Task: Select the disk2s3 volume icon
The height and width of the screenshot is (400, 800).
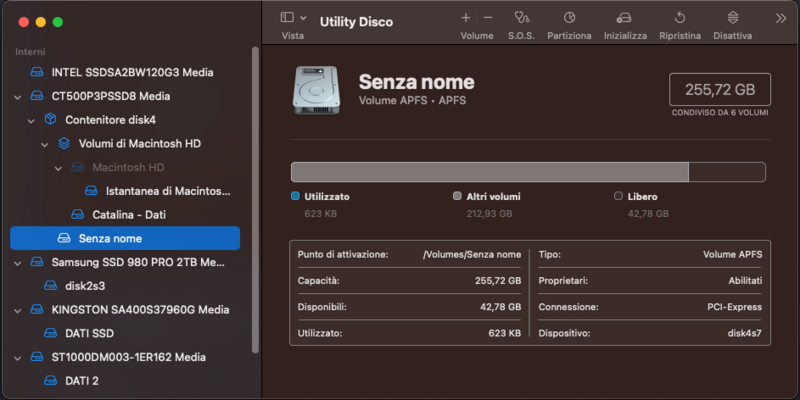Action: (50, 286)
